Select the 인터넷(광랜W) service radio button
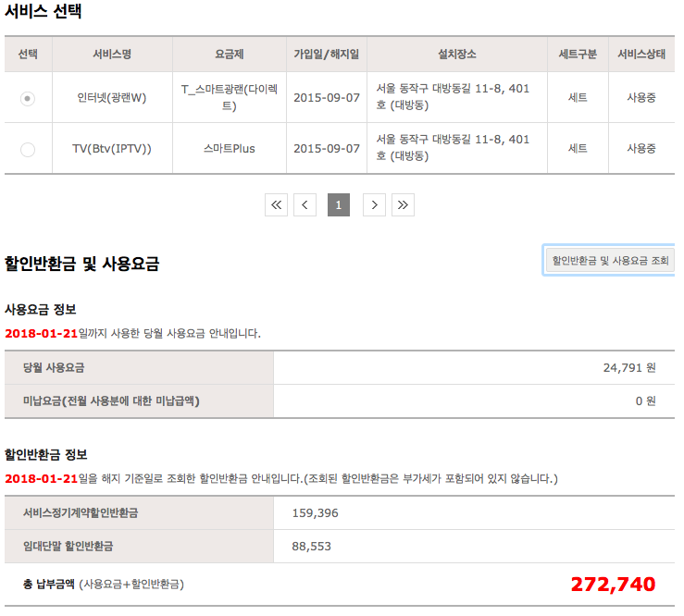The image size is (684, 616). coord(28,98)
